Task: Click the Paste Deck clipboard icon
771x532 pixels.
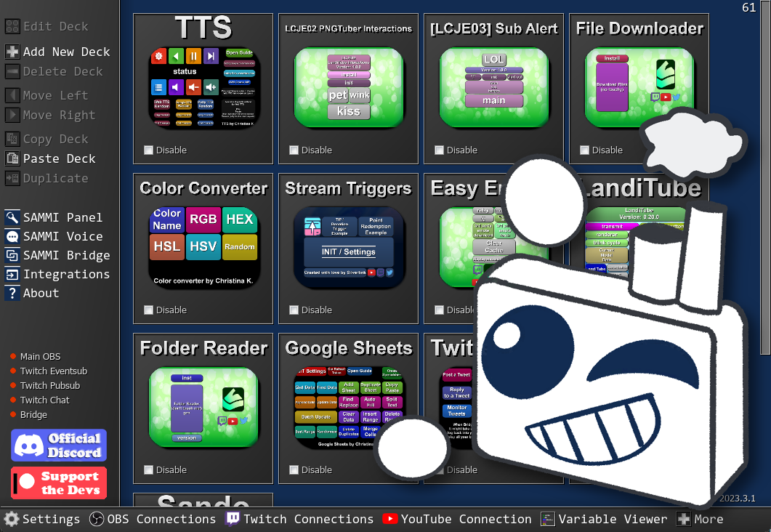Action: [12, 158]
